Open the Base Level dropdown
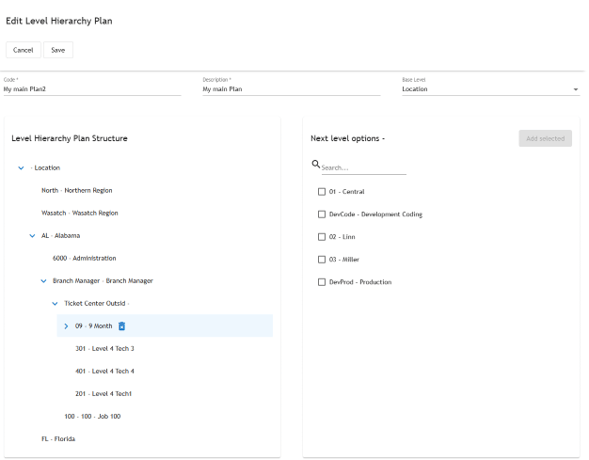Screen dimensions: 589x460 pos(491,89)
